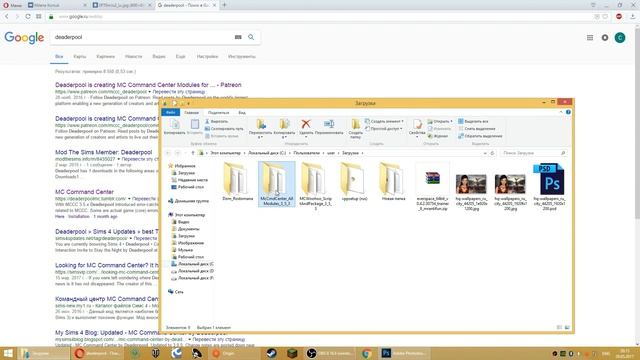Viewport: 640px width, 360px height.
Task: Click Музыка in the navigation pane
Action: click(185, 249)
